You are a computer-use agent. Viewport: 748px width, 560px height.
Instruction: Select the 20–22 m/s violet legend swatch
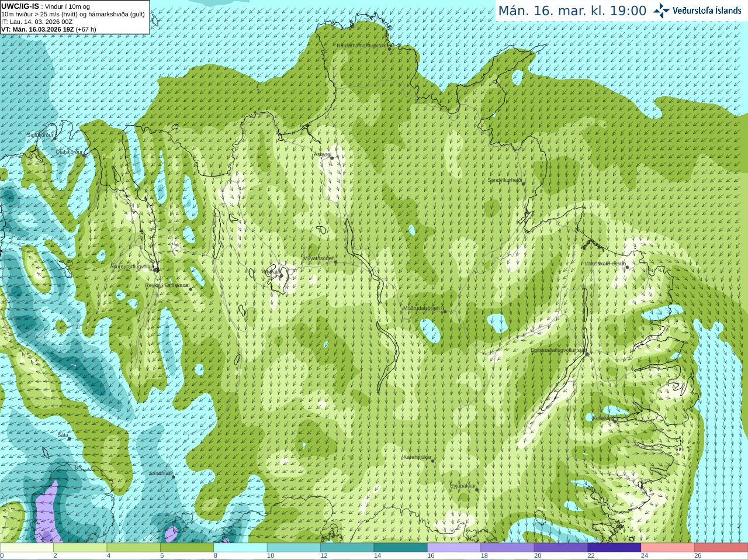click(x=561, y=548)
